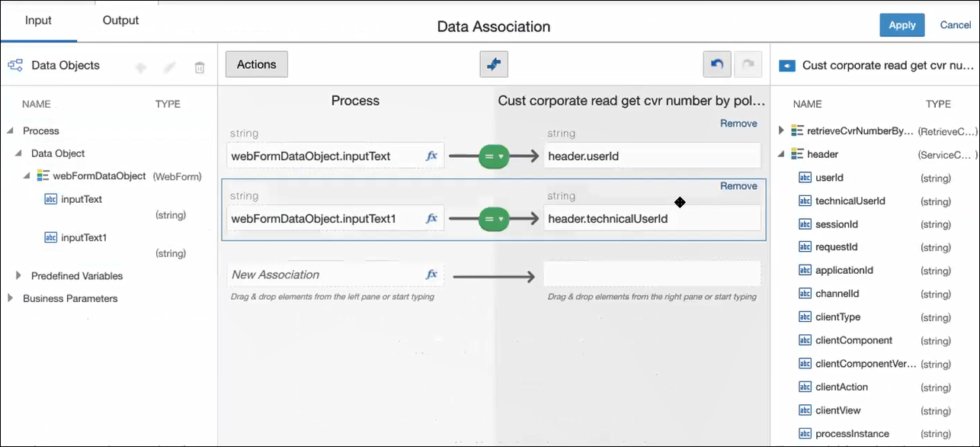Open the equals operator dropdown for header.technicalUserId
The height and width of the screenshot is (447, 980).
coord(494,220)
